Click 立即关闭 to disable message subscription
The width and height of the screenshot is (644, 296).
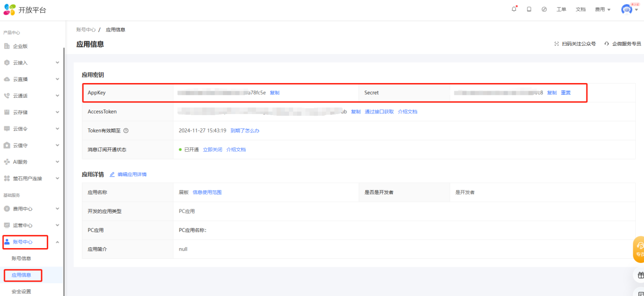[x=212, y=149]
